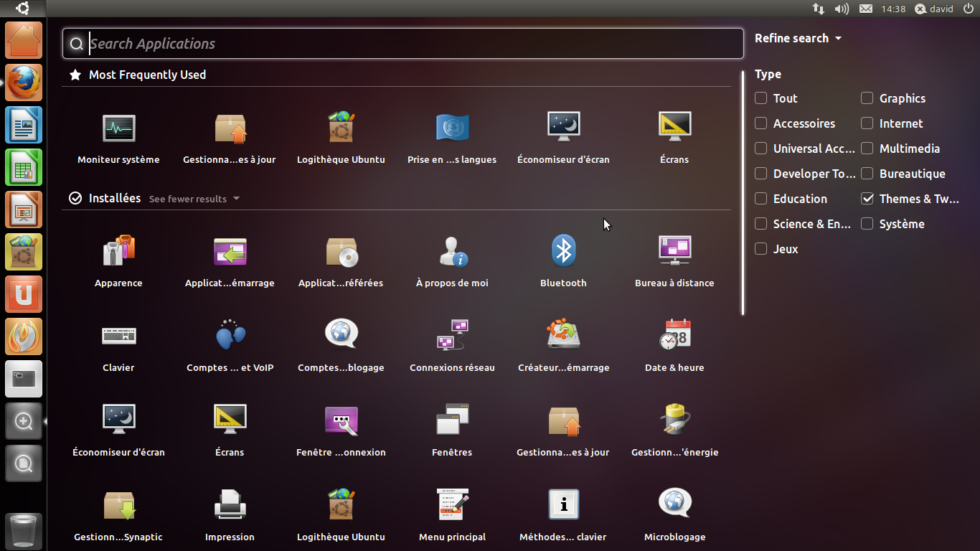Launch Firefox from the launcher
Screen dimensions: 980x551
tap(24, 83)
